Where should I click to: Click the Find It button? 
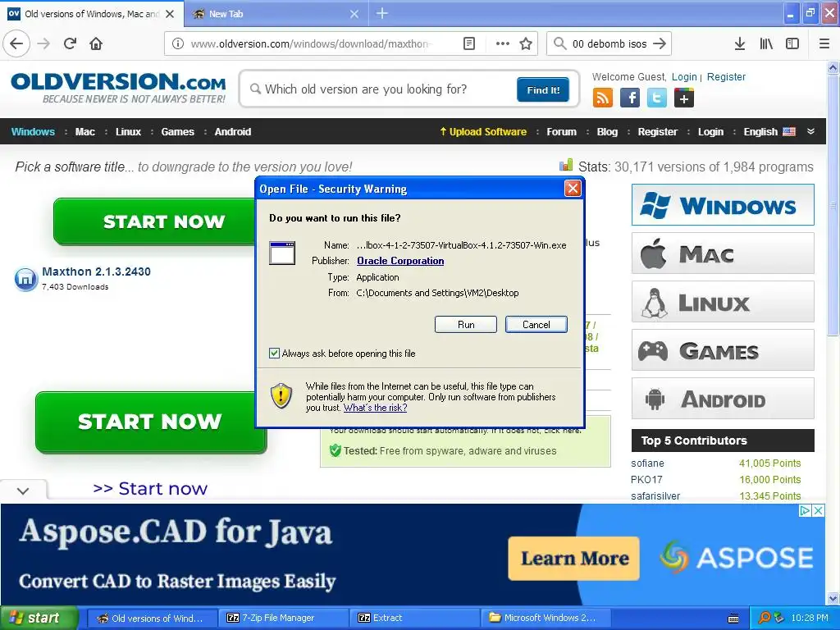click(x=543, y=90)
